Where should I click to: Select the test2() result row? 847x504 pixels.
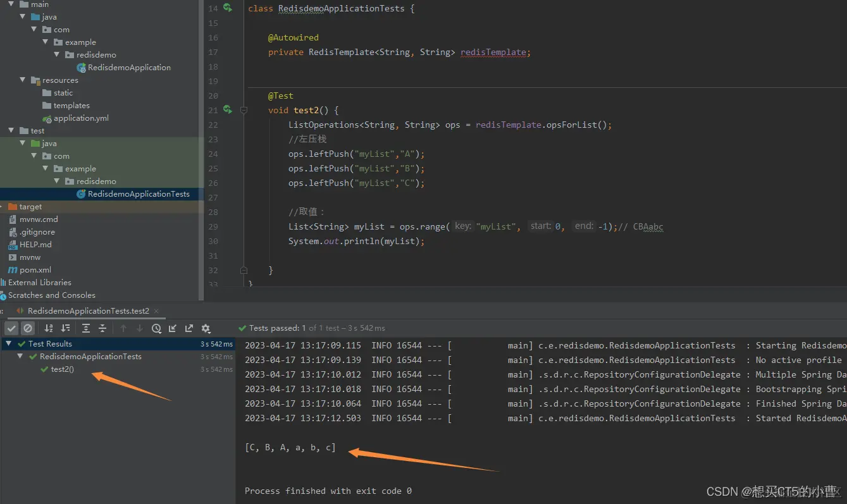(x=118, y=369)
